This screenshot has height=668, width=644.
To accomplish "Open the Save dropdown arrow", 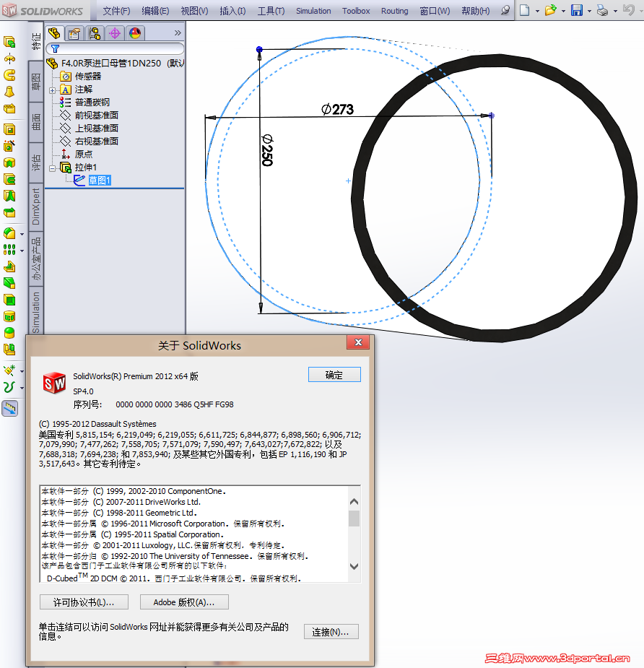I will tap(589, 11).
